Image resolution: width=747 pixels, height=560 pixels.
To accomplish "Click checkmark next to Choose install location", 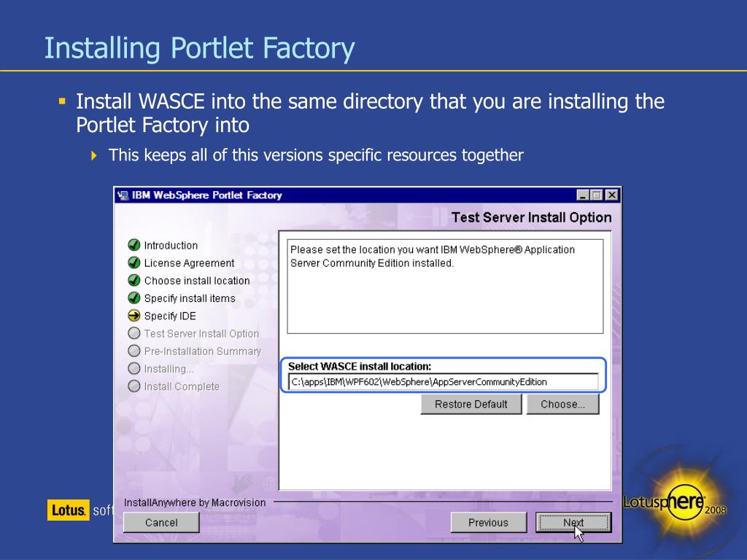I will (134, 281).
